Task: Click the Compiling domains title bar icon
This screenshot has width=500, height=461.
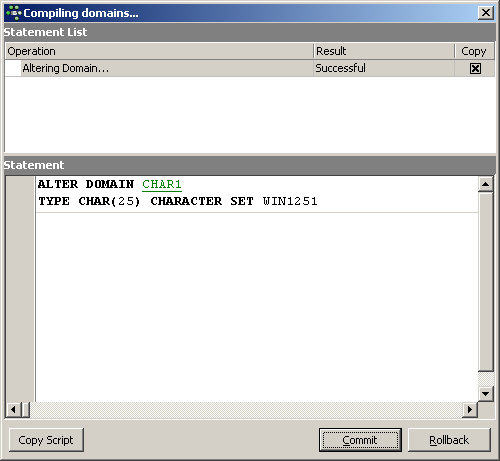Action: pyautogui.click(x=14, y=13)
